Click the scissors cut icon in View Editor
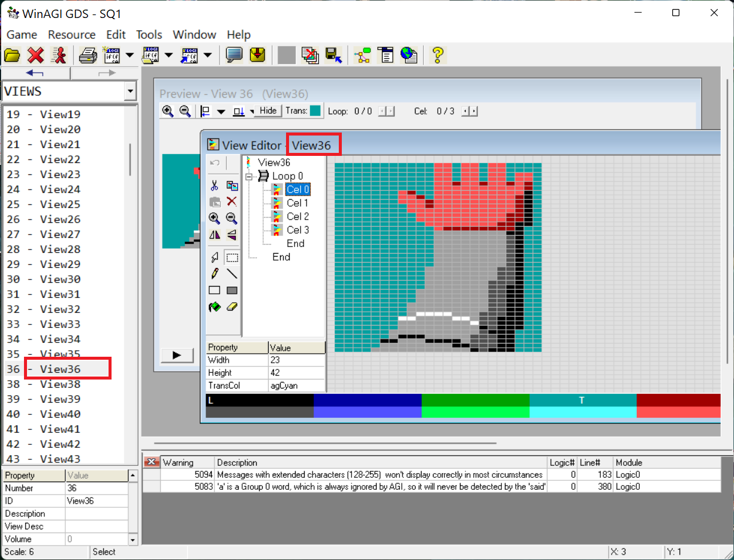This screenshot has height=560, width=734. point(214,186)
